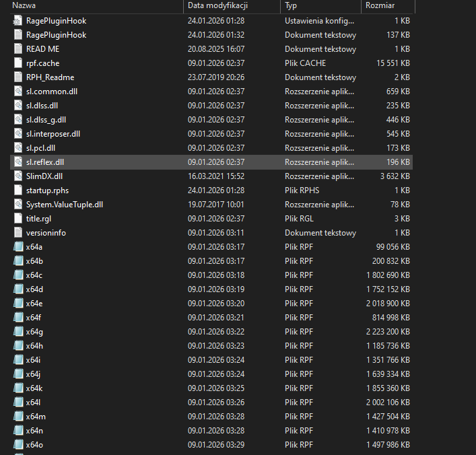The width and height of the screenshot is (476, 455).
Task: Select the x64c RPF archive icon
Action: [x=18, y=275]
